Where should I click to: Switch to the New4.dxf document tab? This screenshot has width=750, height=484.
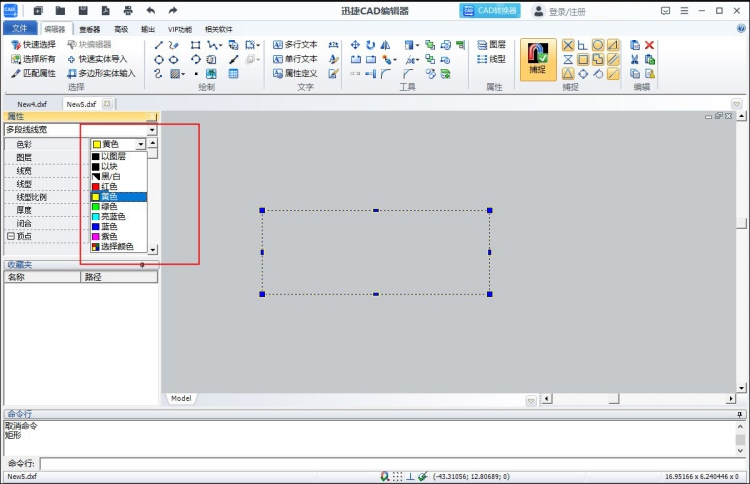pyautogui.click(x=32, y=104)
